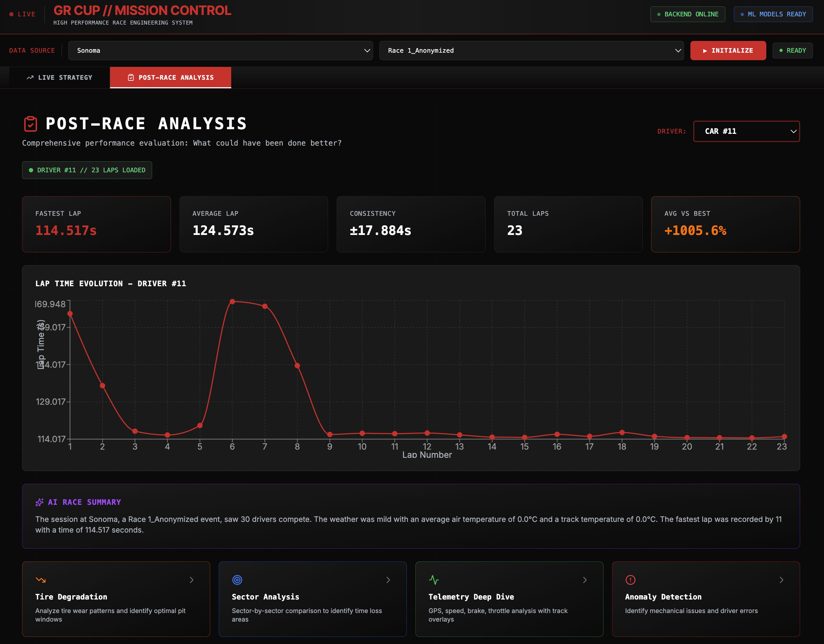Select the Post-Race Analysis tab

click(171, 78)
